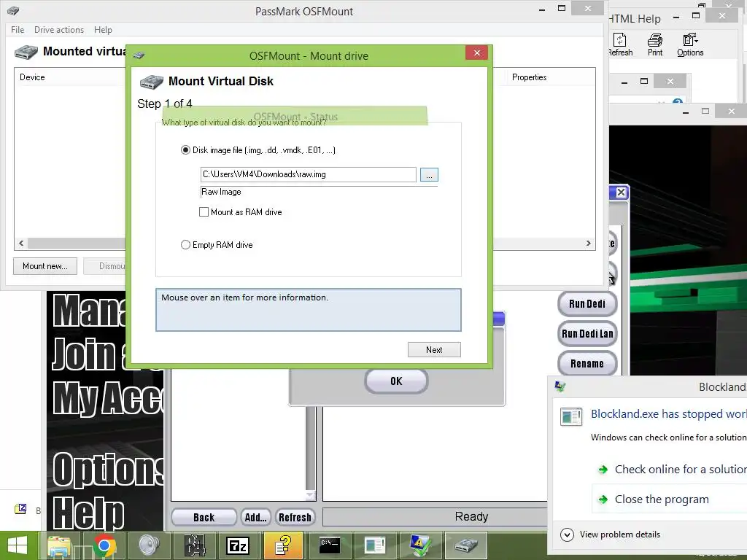This screenshot has height=560, width=747.
Task: Click Run Dedi button in Blockland
Action: coord(587,304)
